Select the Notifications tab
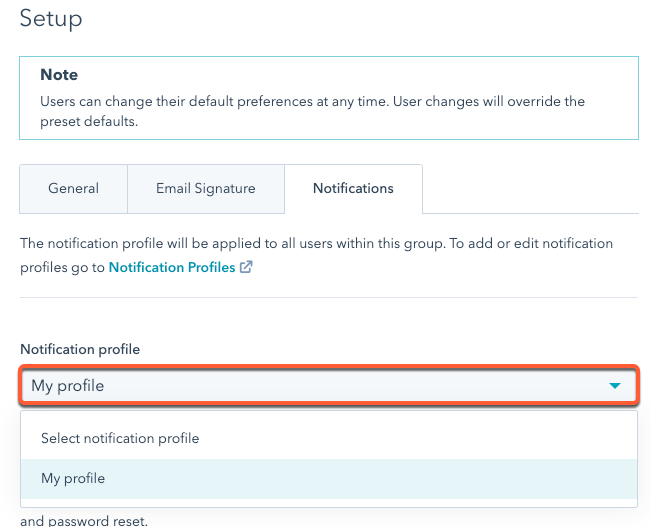The height and width of the screenshot is (527, 651). click(x=353, y=188)
